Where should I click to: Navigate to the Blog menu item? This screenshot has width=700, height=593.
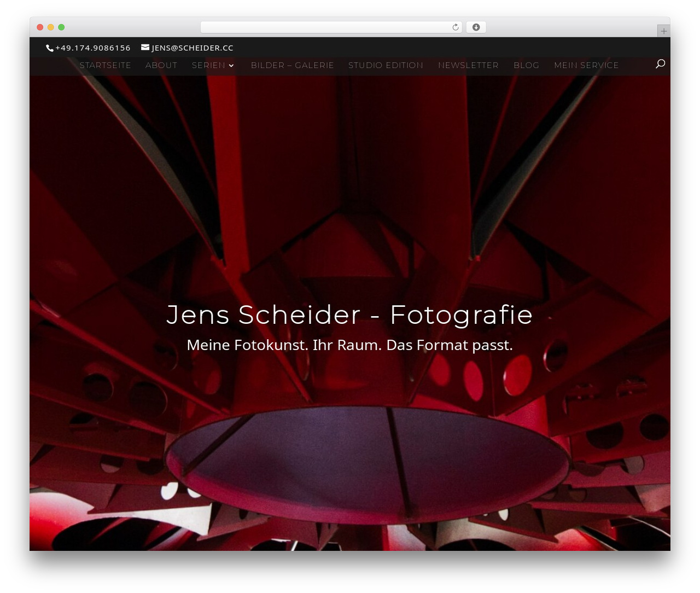(x=527, y=65)
